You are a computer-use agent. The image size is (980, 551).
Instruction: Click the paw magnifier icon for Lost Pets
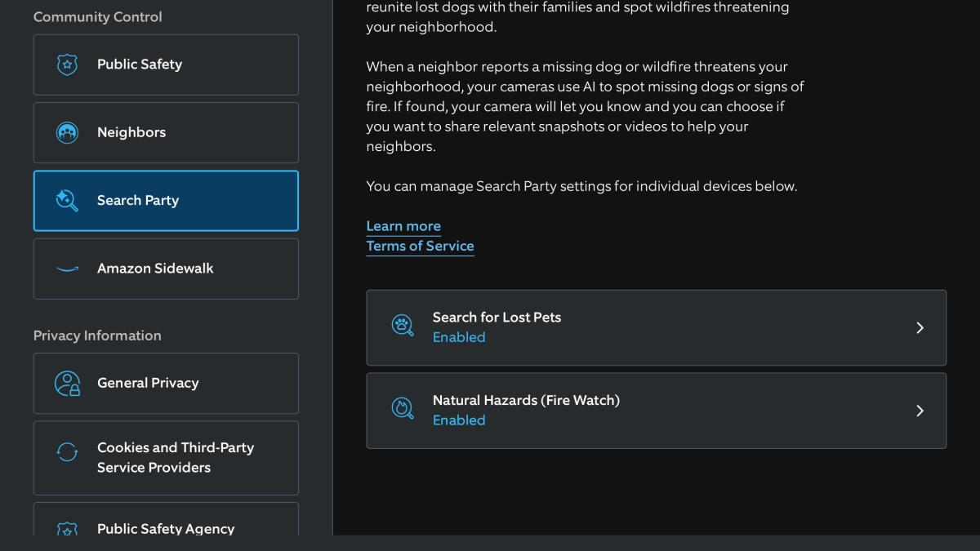403,327
